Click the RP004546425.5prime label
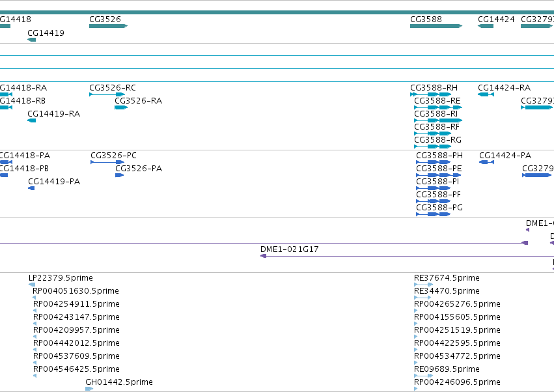Image resolution: width=554 pixels, height=392 pixels. [76, 369]
